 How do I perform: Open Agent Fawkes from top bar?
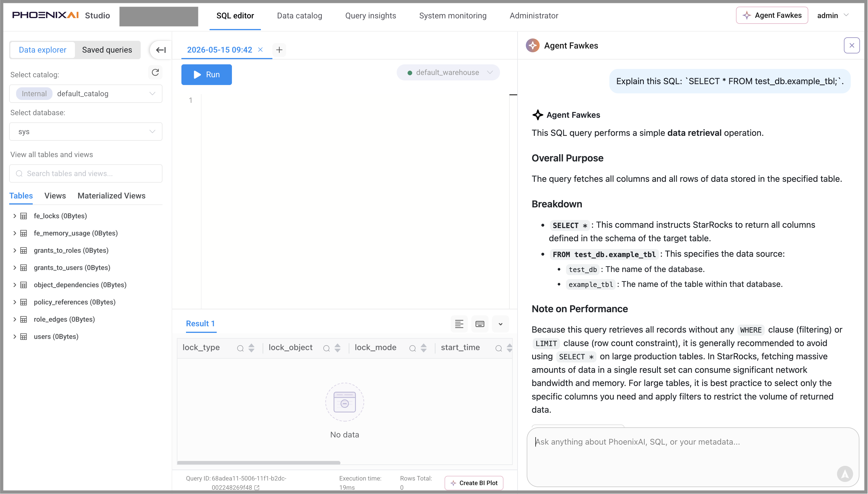point(772,15)
